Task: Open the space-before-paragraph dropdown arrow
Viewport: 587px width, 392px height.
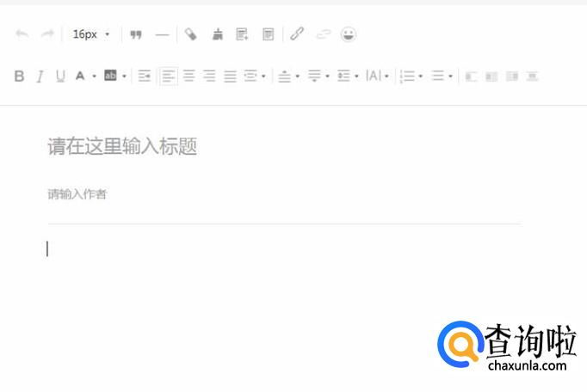Action: (x=298, y=77)
